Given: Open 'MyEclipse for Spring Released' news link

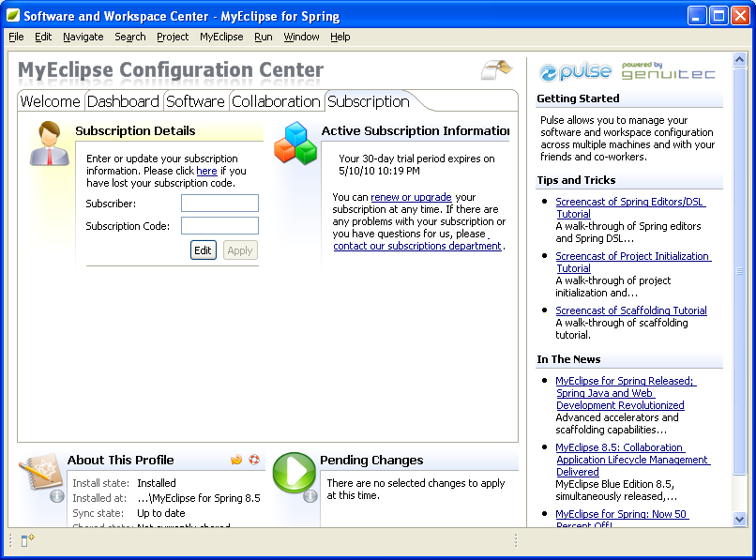Looking at the screenshot, I should click(626, 393).
